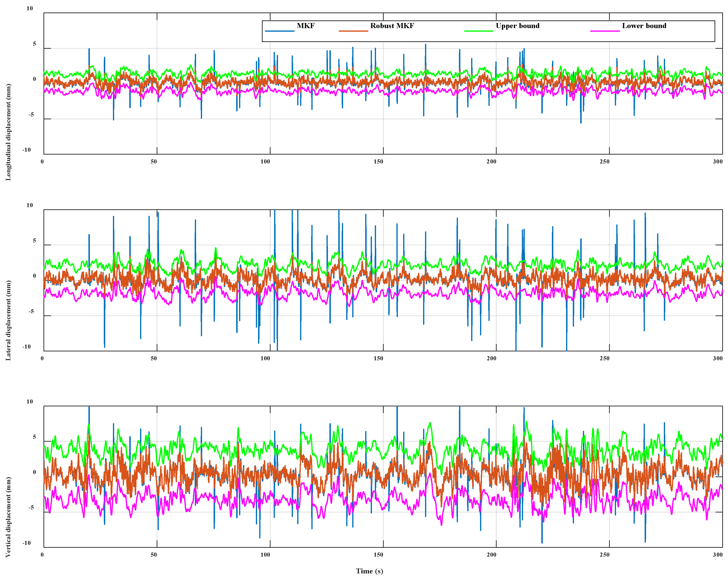Image resolution: width=728 pixels, height=578 pixels.
Task: Click the 200 tick under middle plot
Action: click(491, 358)
